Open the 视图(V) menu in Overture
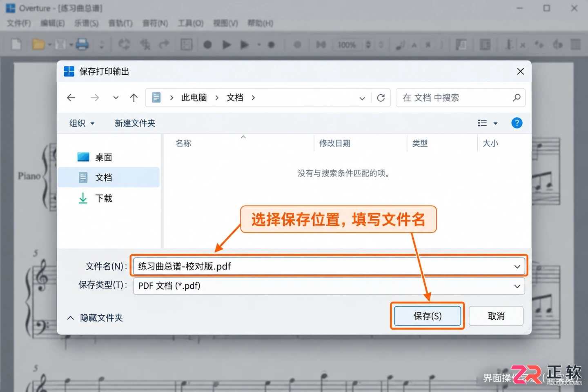 pos(225,23)
